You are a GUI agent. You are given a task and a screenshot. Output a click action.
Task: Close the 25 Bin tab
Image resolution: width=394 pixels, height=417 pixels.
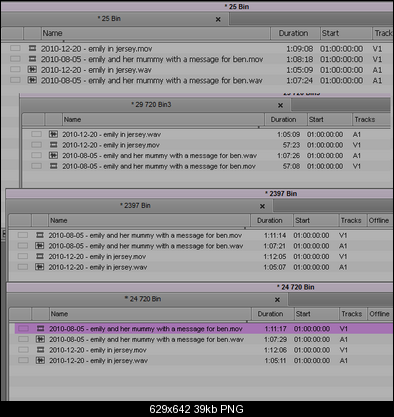point(218,19)
